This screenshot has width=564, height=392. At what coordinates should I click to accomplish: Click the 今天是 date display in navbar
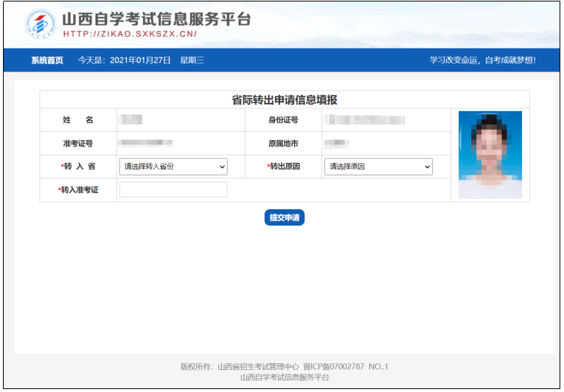coord(125,60)
